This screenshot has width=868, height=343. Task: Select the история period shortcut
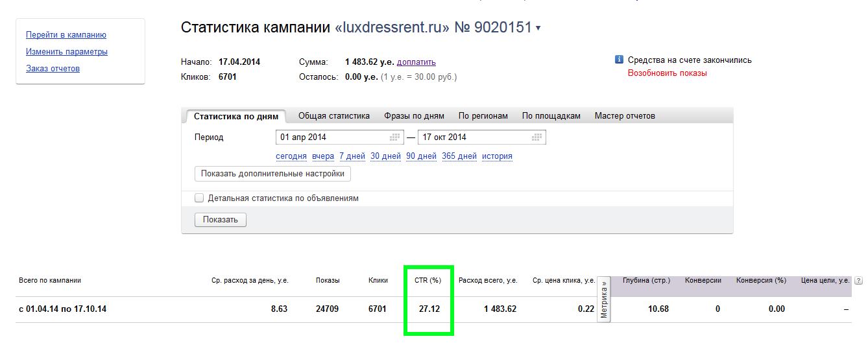pos(497,156)
